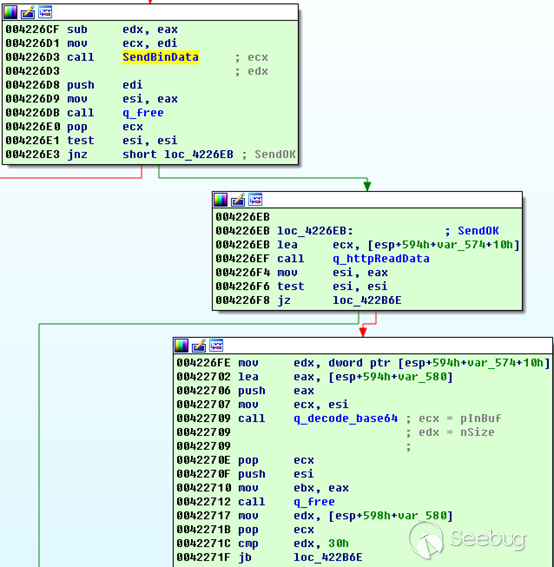Click the pencil edit icon in bottom block
This screenshot has width=554, height=567.
click(199, 346)
